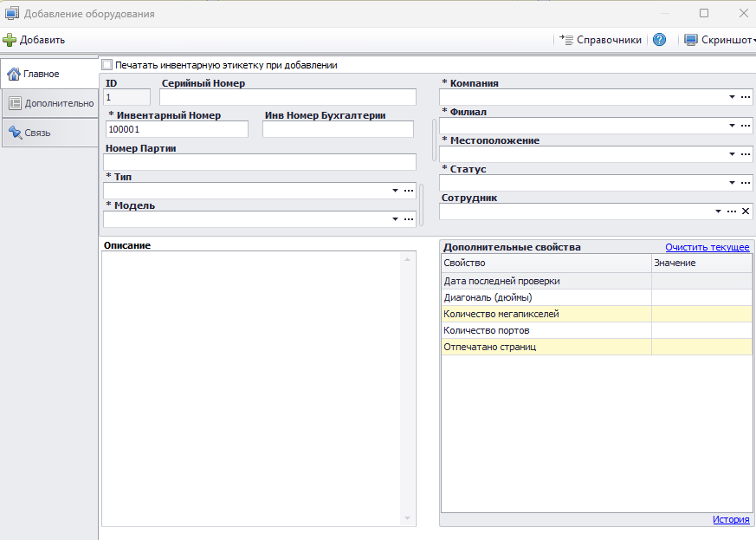Expand the Местоположение dropdown arrow
This screenshot has height=540, width=756.
pyautogui.click(x=732, y=154)
